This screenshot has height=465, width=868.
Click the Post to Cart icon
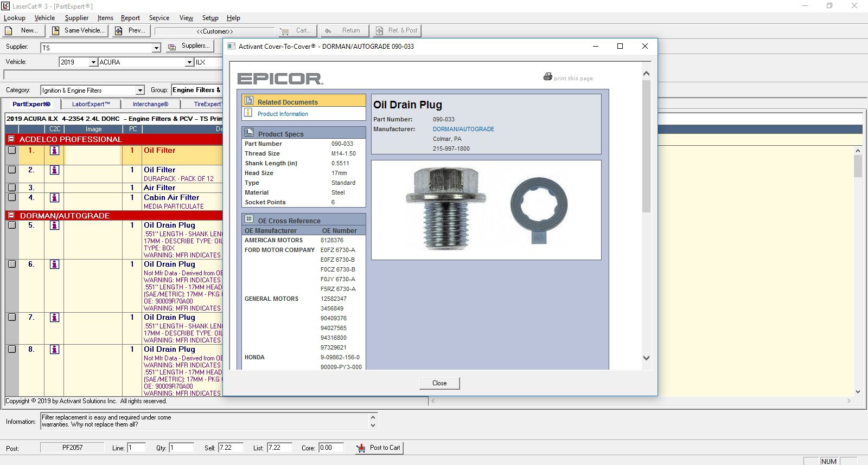(x=361, y=448)
